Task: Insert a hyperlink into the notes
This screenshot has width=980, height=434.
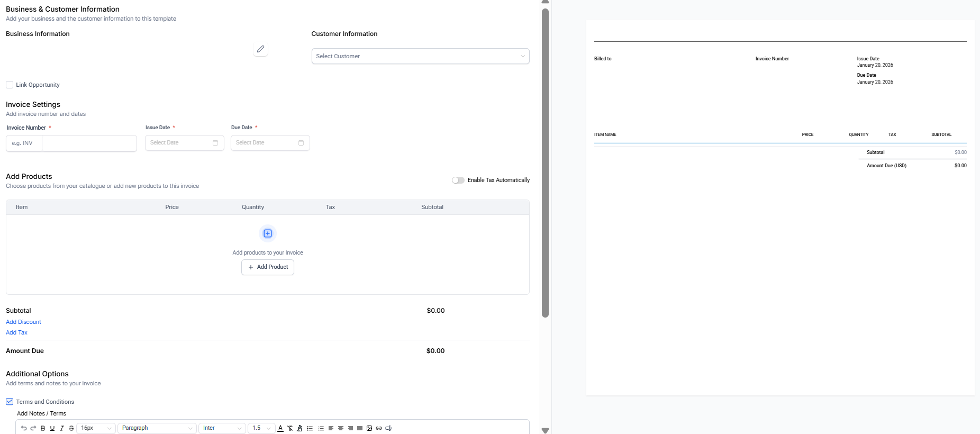Action: coord(379,428)
